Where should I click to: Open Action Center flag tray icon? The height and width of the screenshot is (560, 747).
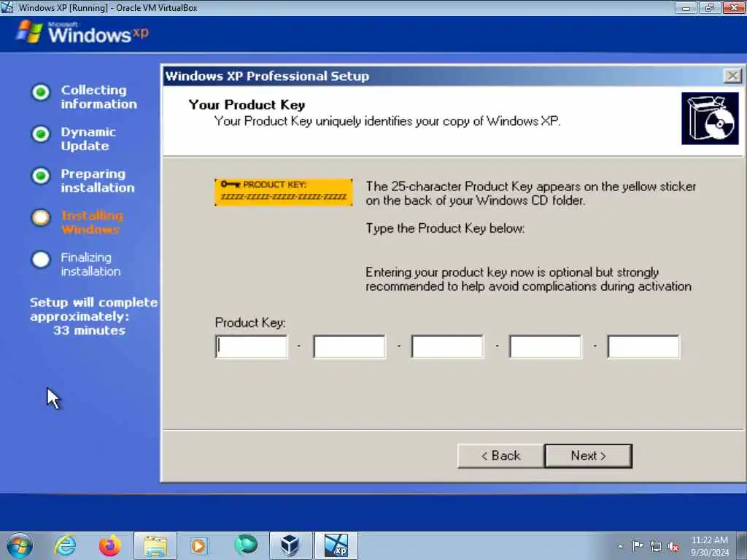638,546
